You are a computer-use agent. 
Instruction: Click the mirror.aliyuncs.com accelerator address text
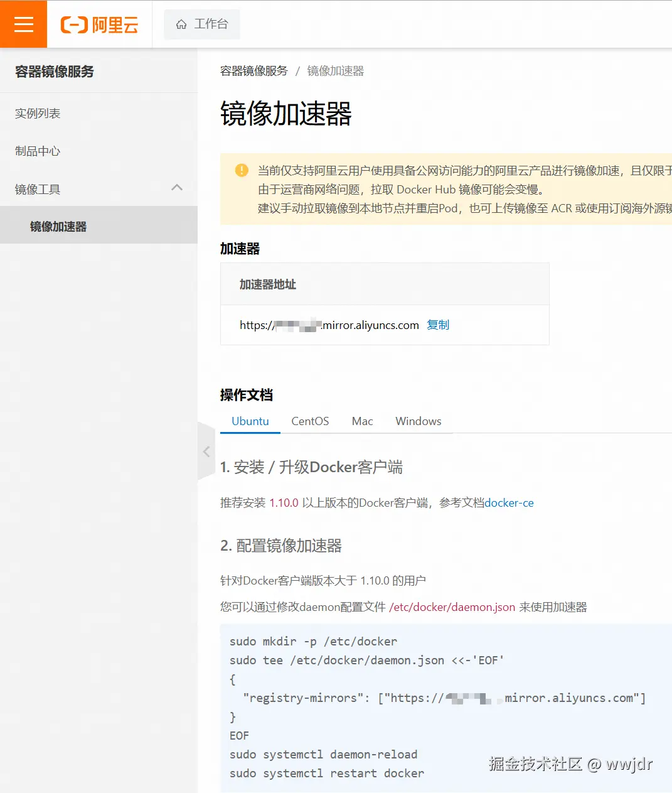[329, 325]
